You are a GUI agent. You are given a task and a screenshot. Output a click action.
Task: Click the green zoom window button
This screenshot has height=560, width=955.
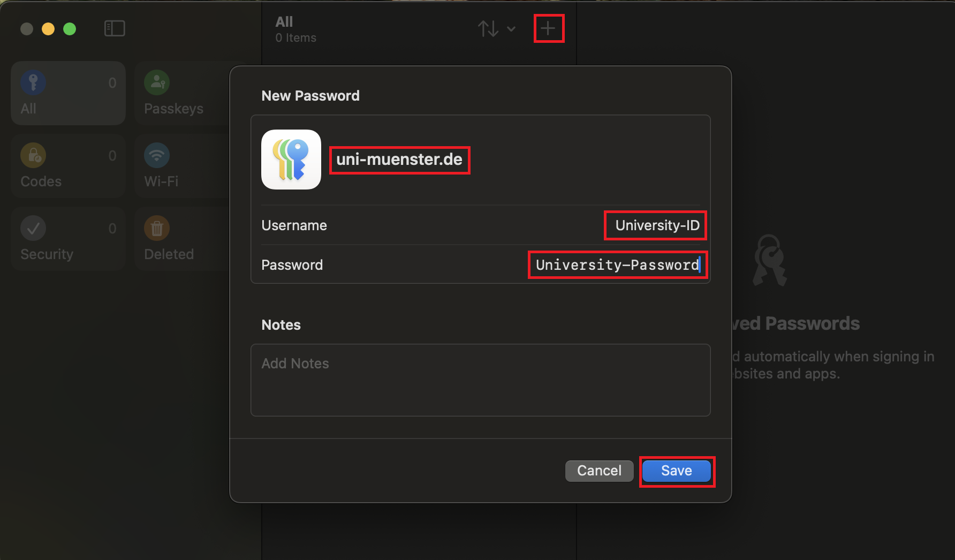(70, 29)
